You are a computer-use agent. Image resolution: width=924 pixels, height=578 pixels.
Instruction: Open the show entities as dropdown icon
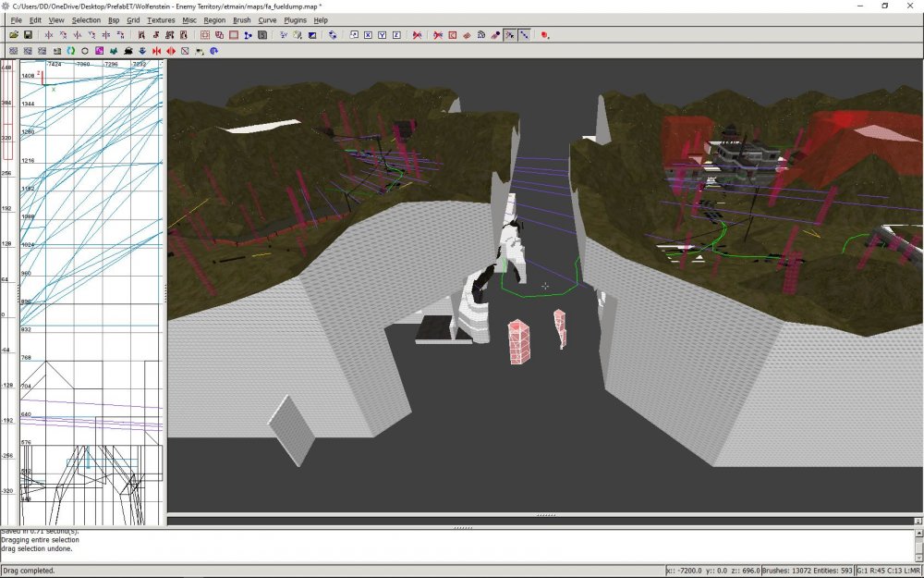(x=544, y=35)
